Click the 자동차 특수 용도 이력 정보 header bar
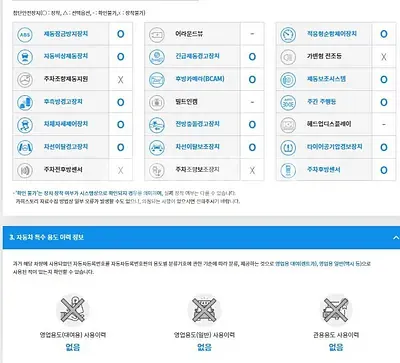400x363 pixels. 201,237
